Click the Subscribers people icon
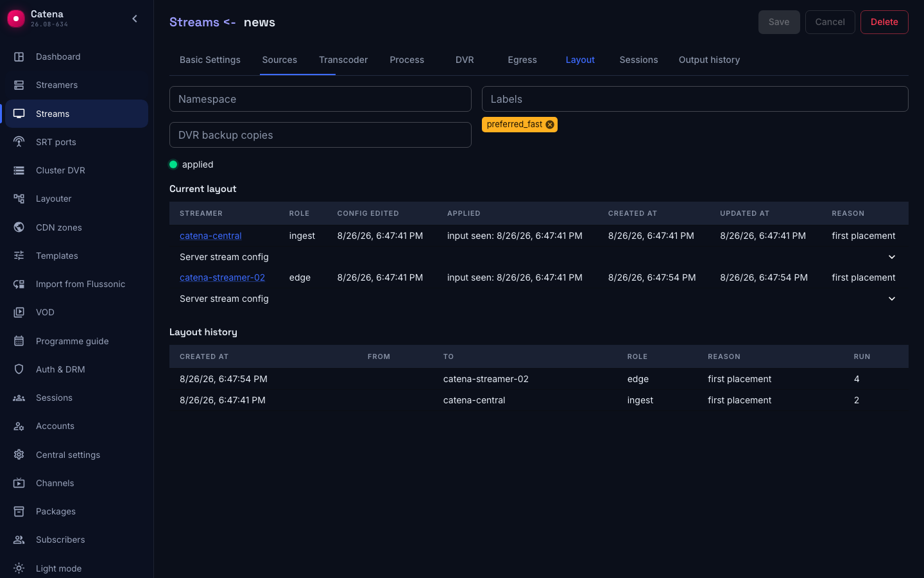The width and height of the screenshot is (924, 578). (19, 539)
